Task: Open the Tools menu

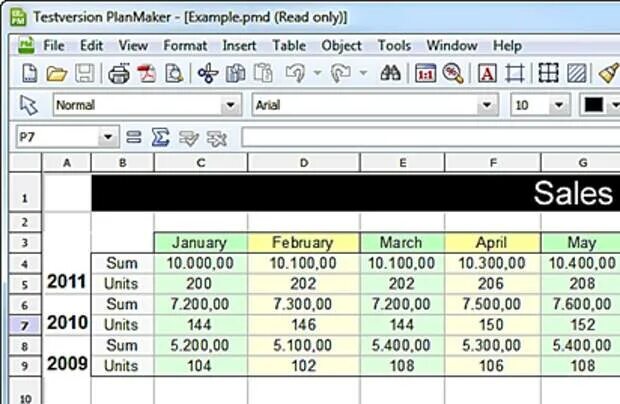Action: (x=394, y=45)
